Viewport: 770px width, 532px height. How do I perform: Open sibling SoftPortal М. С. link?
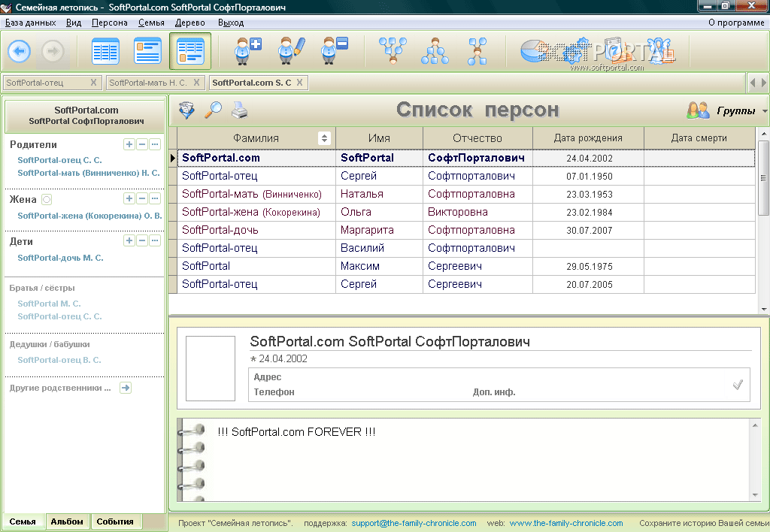point(49,304)
